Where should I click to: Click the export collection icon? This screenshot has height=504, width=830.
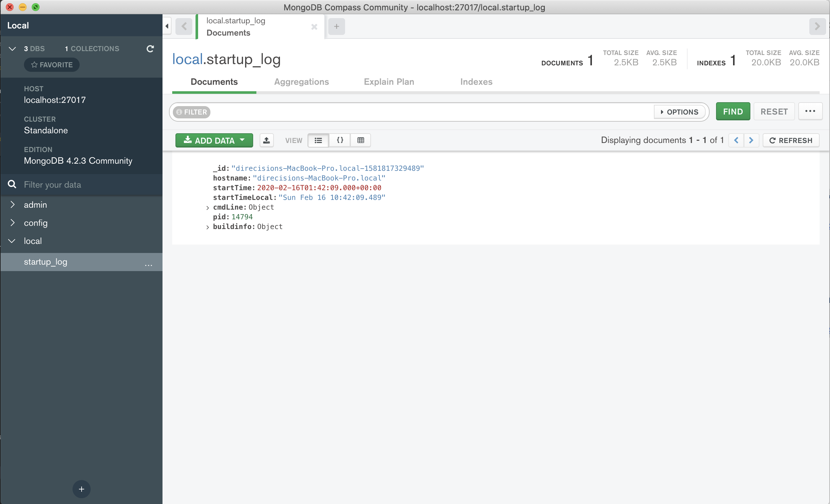266,140
